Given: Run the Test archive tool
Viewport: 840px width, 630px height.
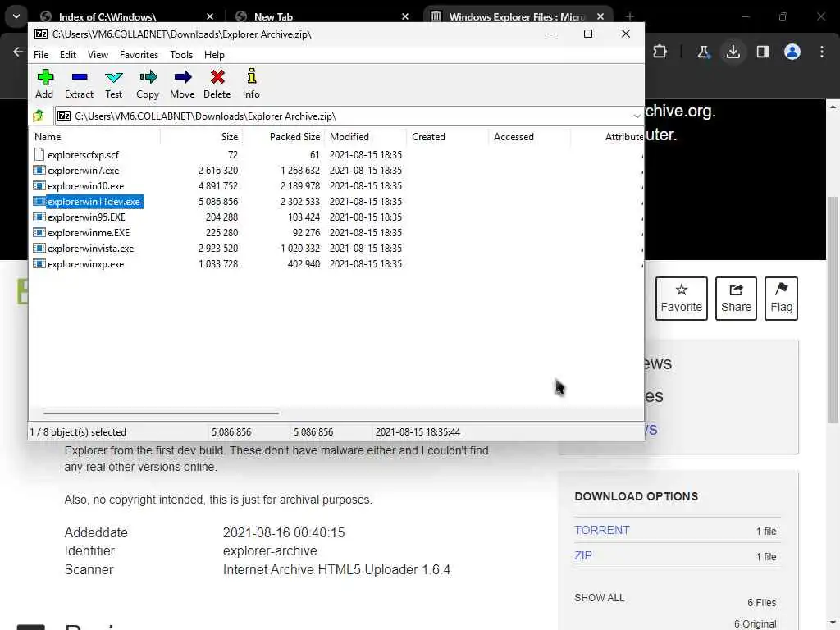Looking at the screenshot, I should point(113,84).
